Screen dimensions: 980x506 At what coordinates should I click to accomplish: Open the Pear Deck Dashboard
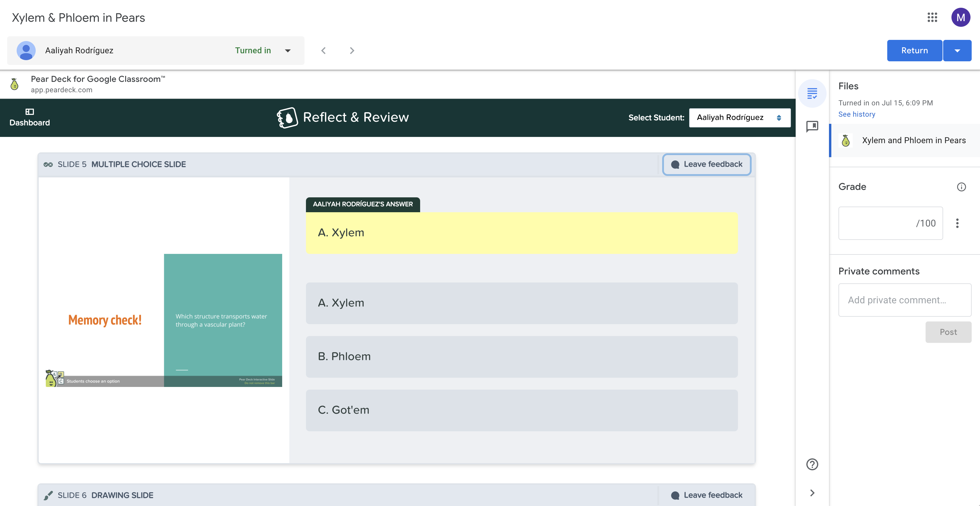29,117
